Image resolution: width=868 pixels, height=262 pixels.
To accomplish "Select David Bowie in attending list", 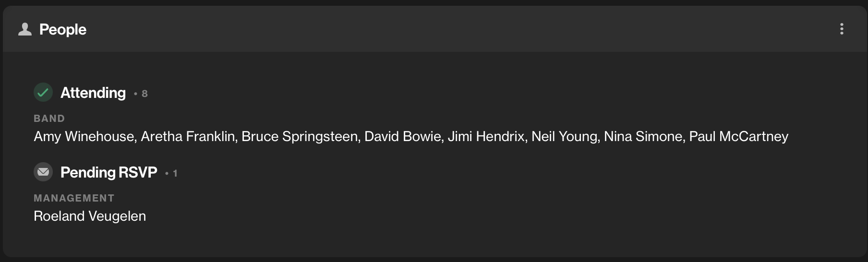I will tap(402, 137).
